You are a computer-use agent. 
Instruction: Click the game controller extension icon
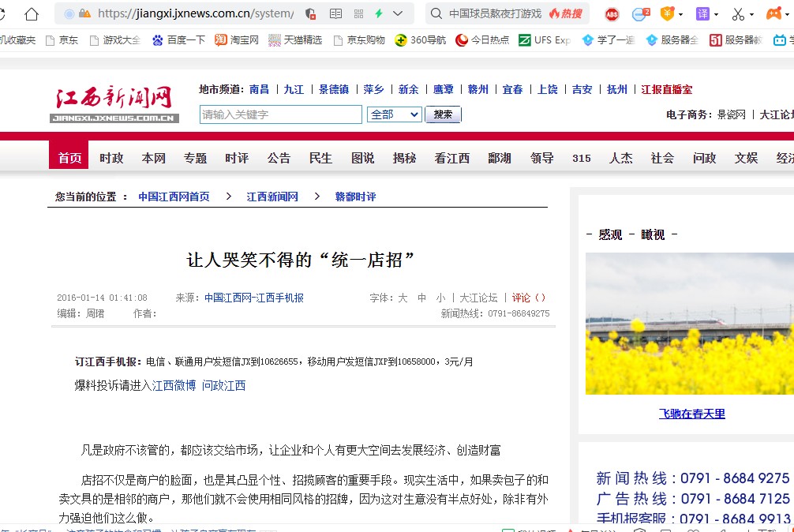point(775,14)
